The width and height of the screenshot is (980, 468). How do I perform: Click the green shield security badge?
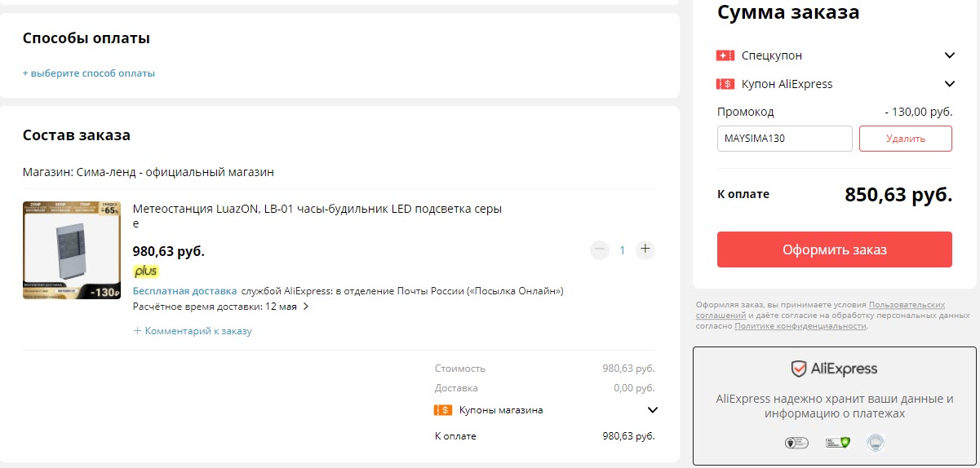pyautogui.click(x=838, y=443)
